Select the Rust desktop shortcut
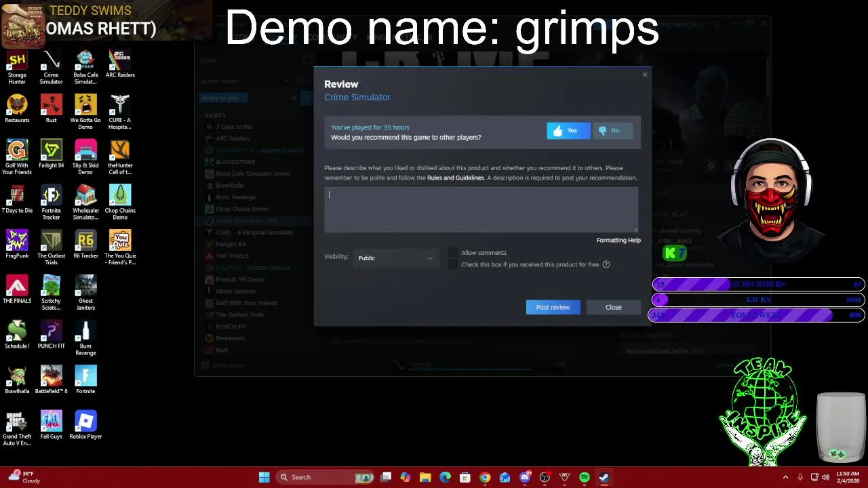 tap(51, 110)
